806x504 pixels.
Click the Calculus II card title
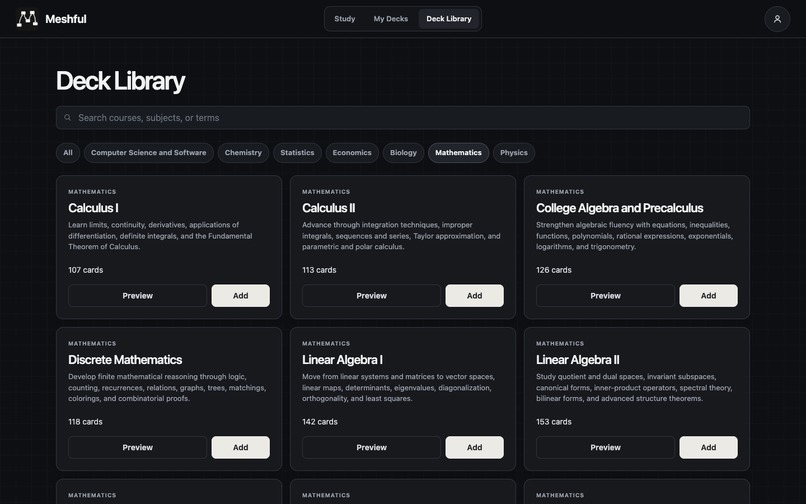click(328, 208)
